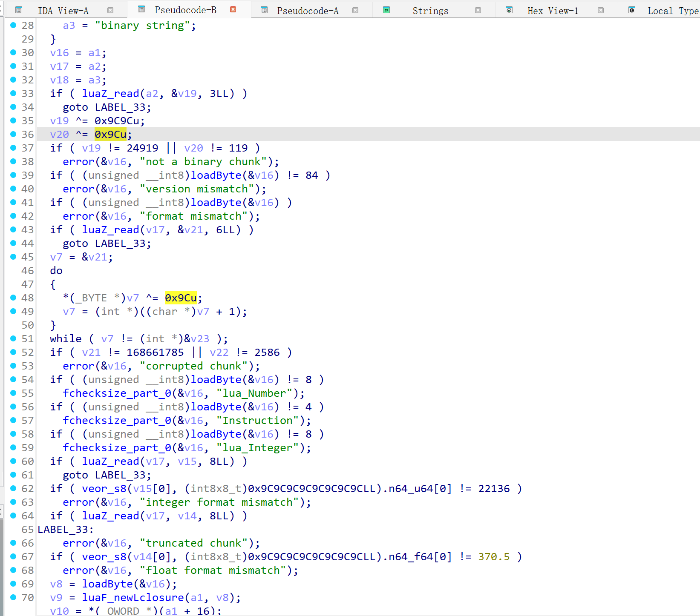Click the Hex View-1 tab icon

[509, 10]
